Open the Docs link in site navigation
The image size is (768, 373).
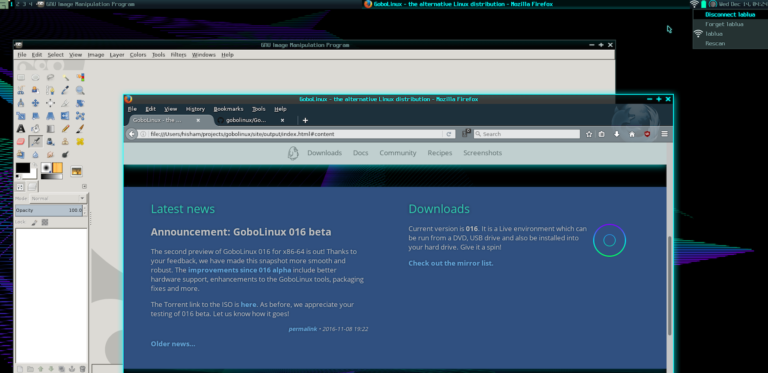click(x=360, y=153)
